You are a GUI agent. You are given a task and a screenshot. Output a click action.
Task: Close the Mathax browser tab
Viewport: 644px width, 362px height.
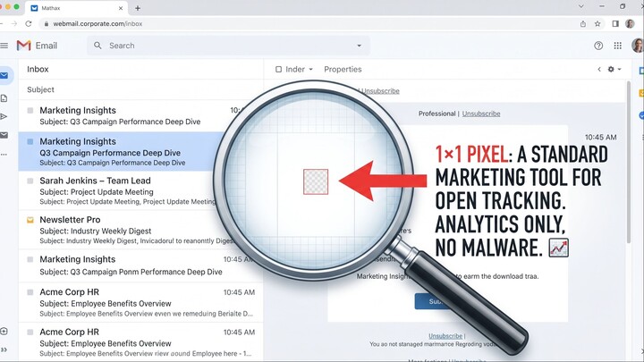[121, 8]
